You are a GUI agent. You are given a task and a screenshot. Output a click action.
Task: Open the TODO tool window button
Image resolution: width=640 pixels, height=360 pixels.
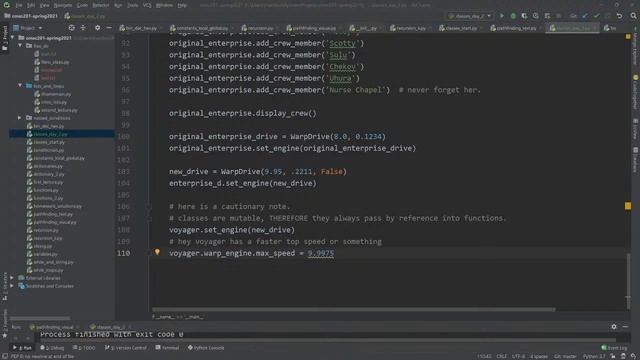coord(84,348)
